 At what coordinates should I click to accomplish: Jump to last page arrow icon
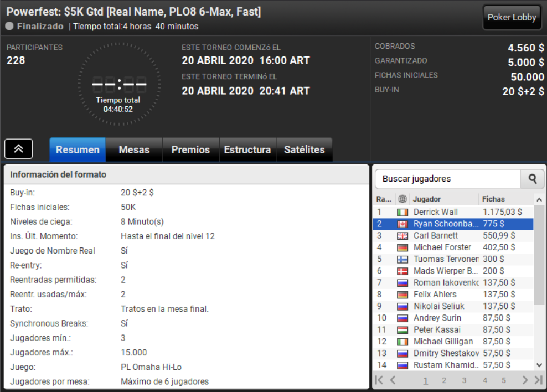539,380
